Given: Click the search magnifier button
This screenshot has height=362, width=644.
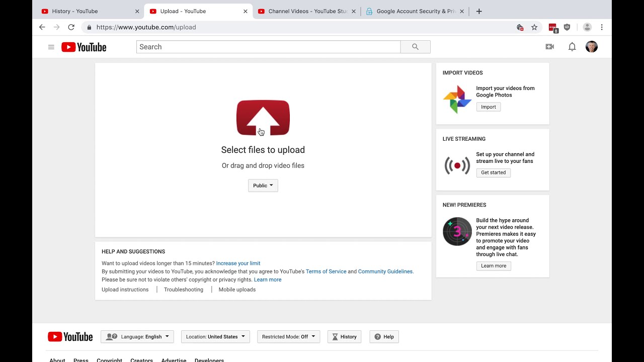Looking at the screenshot, I should [x=415, y=47].
